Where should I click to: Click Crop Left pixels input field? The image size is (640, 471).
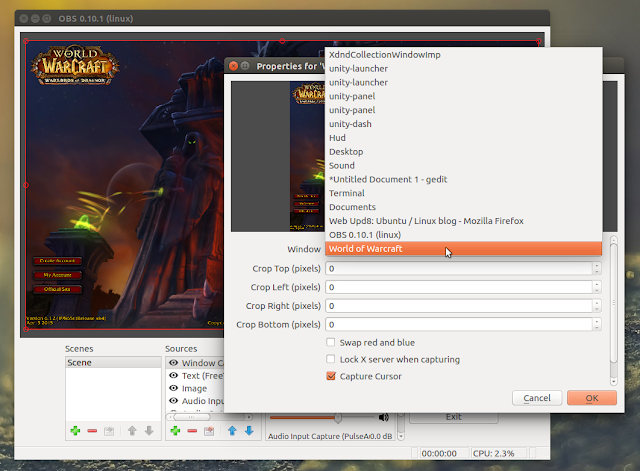[x=459, y=287]
